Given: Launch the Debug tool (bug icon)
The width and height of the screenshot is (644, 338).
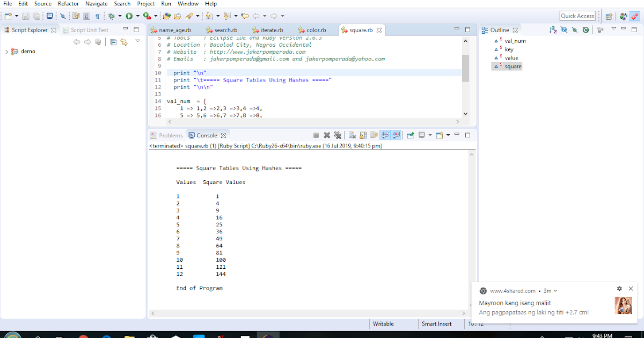Looking at the screenshot, I should (x=111, y=16).
